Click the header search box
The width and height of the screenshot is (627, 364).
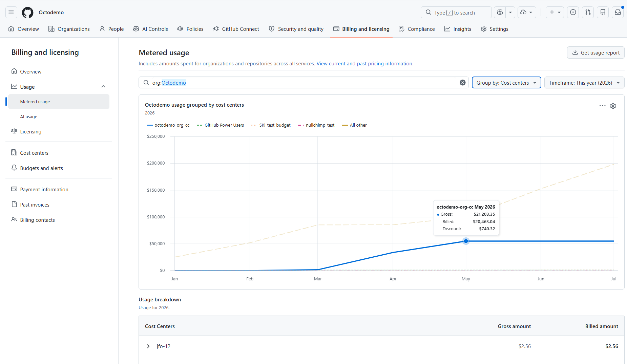pyautogui.click(x=456, y=13)
